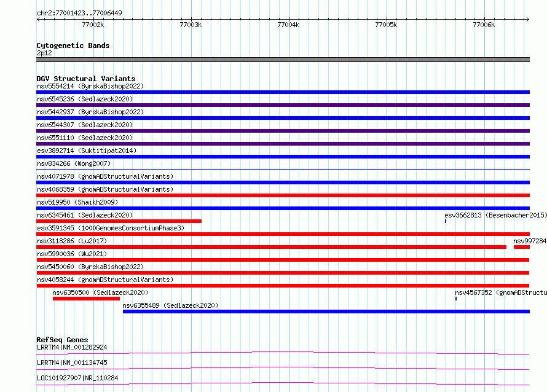The width and height of the screenshot is (547, 392).
Task: Open the nsv5442937 (ByrskaBishop2022) label
Action: click(x=90, y=112)
